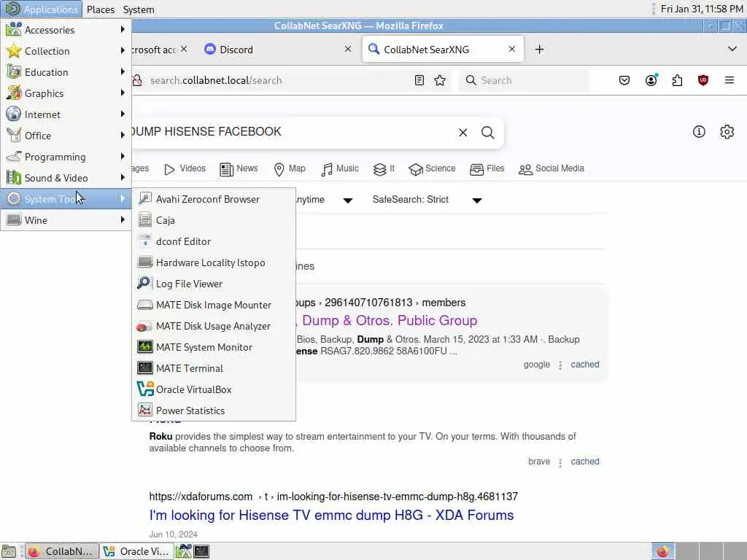
Task: Expand the Programming submenu arrow
Action: tap(123, 156)
